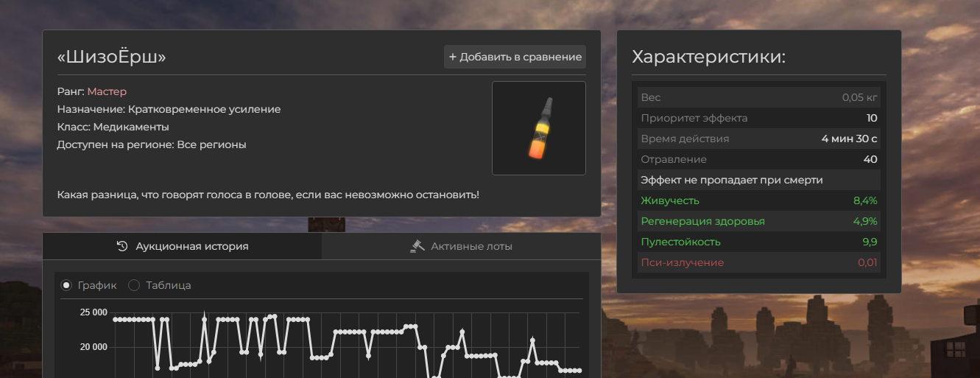Click 'Назначение: Кратковременное усиление' line
980x378 pixels.
pyautogui.click(x=169, y=109)
